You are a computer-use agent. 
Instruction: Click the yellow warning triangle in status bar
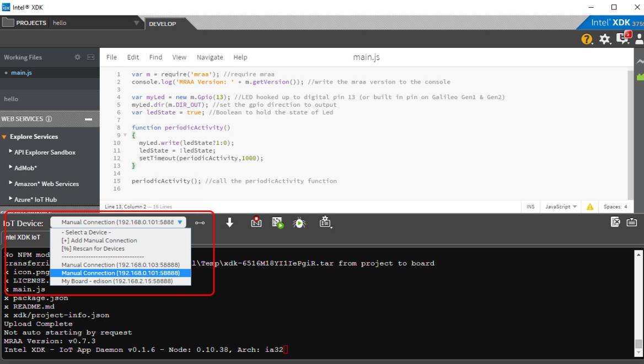pyautogui.click(x=590, y=207)
